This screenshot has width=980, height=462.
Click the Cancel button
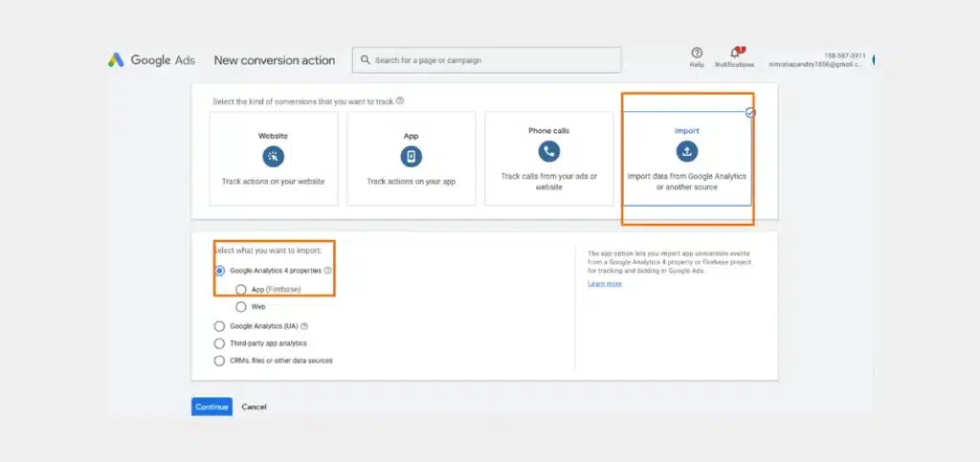click(x=255, y=407)
